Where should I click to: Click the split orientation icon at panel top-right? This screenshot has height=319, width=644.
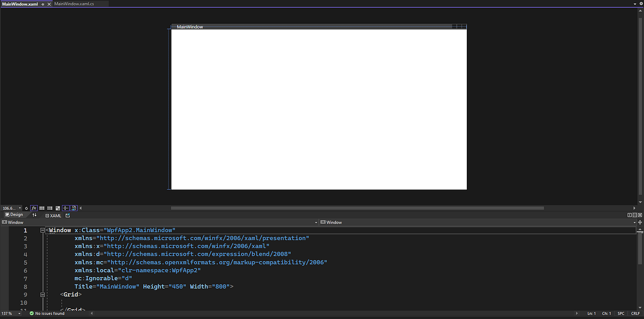coord(630,214)
